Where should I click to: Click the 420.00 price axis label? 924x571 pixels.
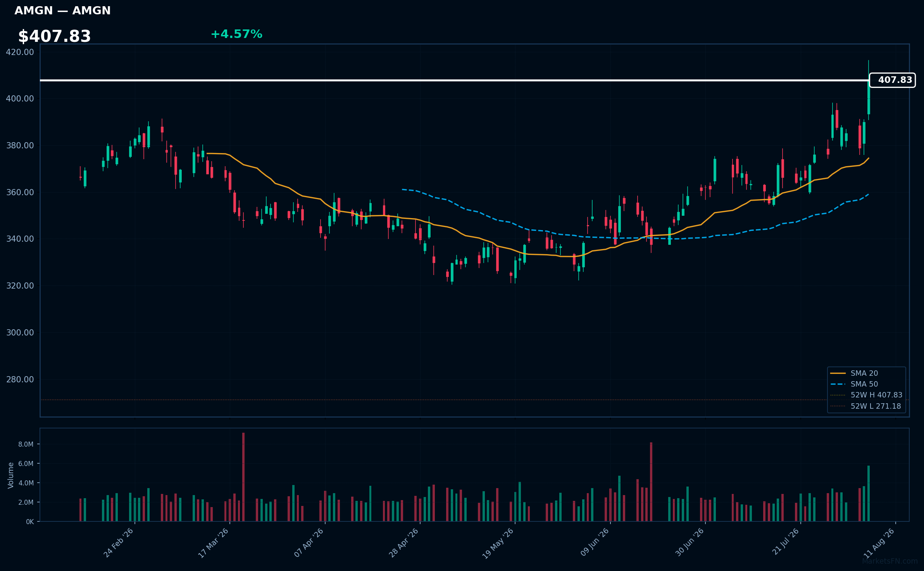(x=20, y=52)
